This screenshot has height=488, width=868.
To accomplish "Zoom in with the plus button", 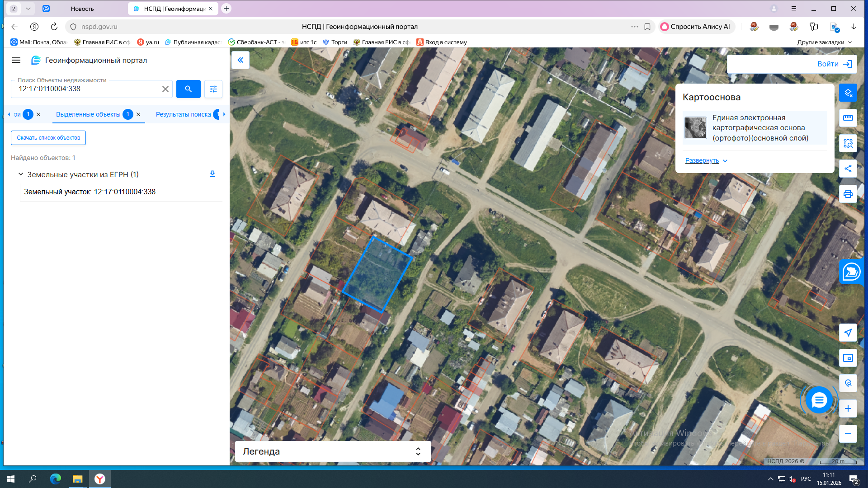I will pyautogui.click(x=848, y=408).
